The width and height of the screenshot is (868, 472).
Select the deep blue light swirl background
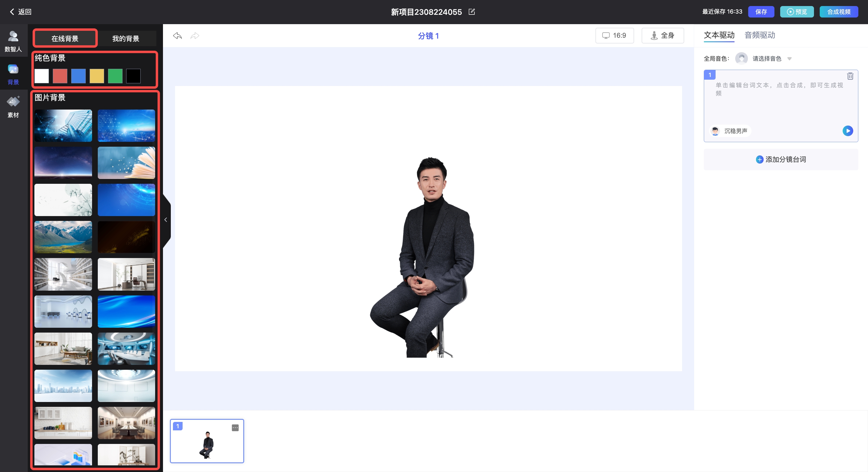click(x=126, y=200)
